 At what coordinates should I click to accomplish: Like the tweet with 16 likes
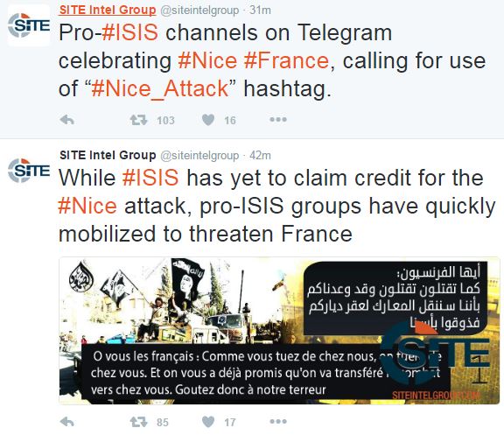point(208,120)
